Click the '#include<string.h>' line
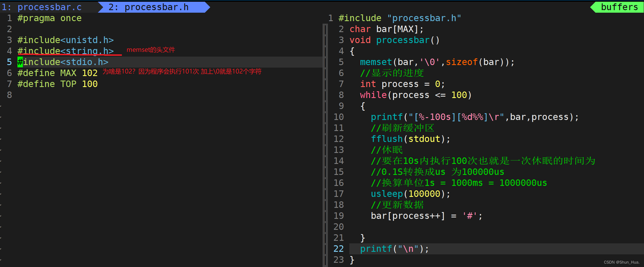This screenshot has height=267, width=644. tap(66, 51)
